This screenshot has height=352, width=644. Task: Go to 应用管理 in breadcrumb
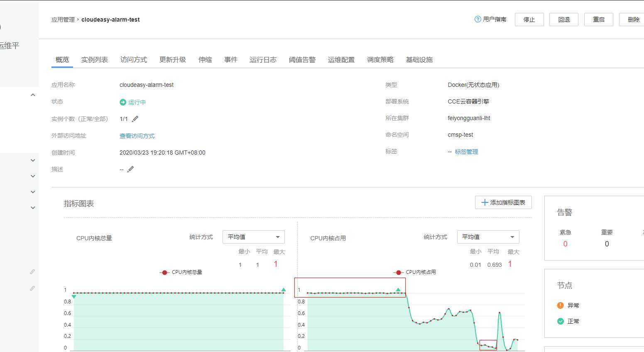[x=63, y=20]
